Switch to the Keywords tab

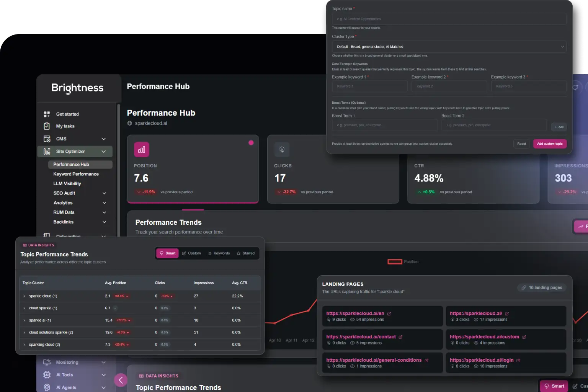click(219, 253)
